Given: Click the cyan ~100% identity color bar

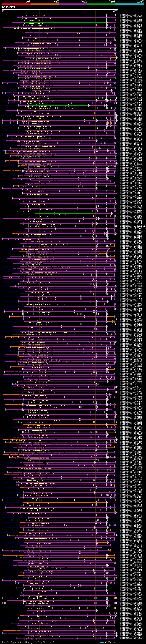Looking at the screenshot, I should [x=130, y=4].
